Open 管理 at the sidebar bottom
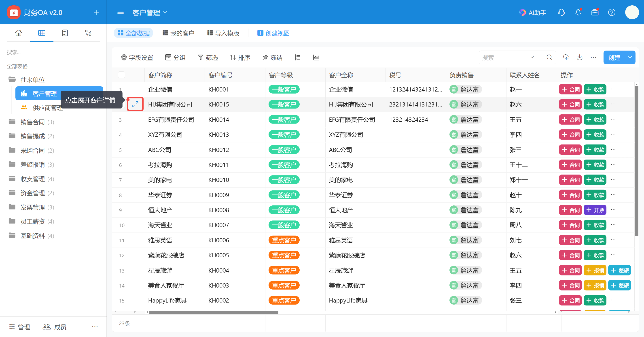The height and width of the screenshot is (337, 644). (19, 327)
